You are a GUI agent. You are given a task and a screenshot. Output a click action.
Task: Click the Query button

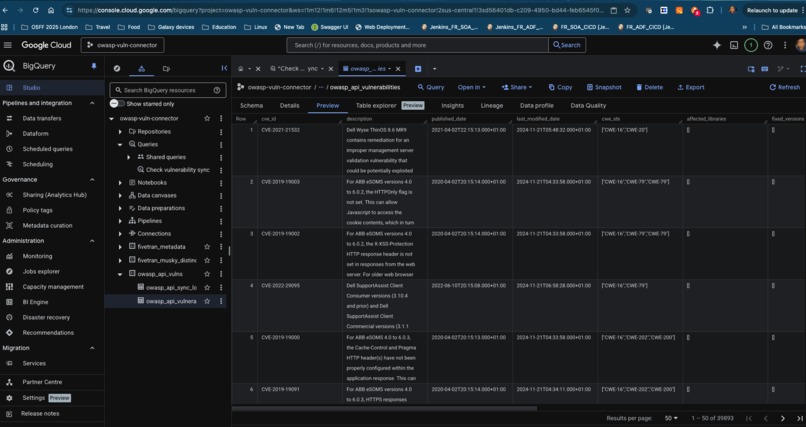click(x=431, y=87)
